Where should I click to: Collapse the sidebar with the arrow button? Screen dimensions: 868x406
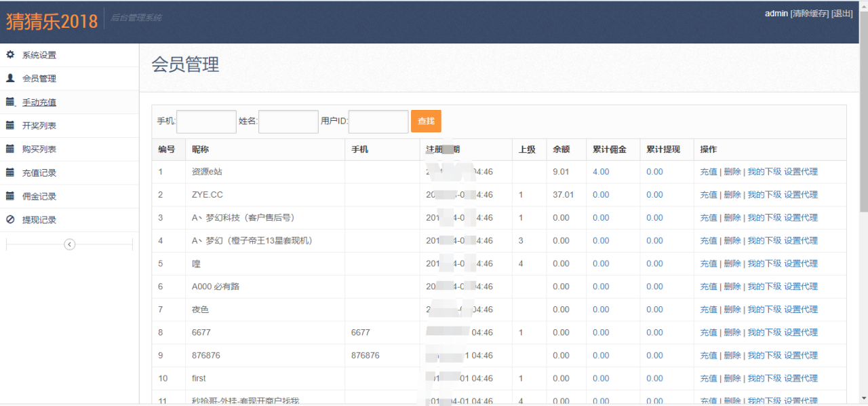click(x=69, y=244)
